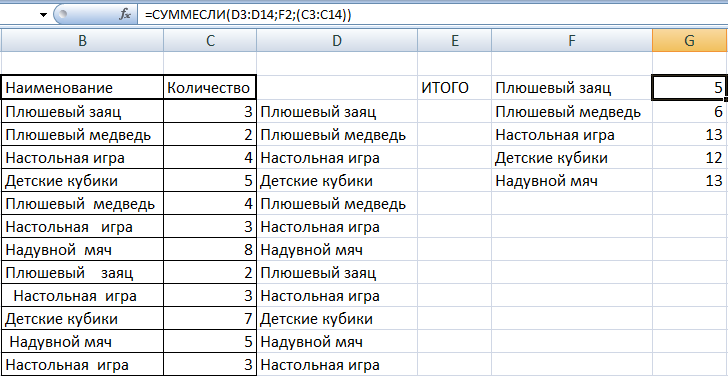Click the Количество header cell
The image size is (728, 376).
(x=210, y=87)
